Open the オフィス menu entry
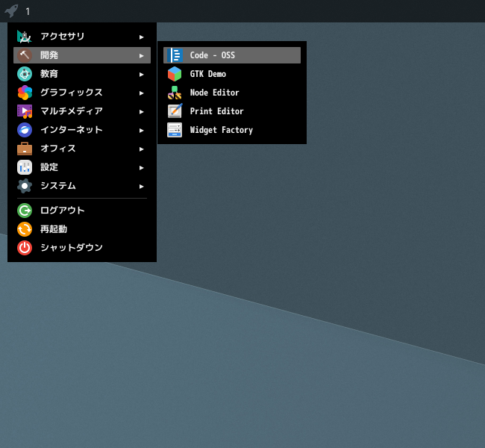The image size is (485, 448). tap(82, 149)
